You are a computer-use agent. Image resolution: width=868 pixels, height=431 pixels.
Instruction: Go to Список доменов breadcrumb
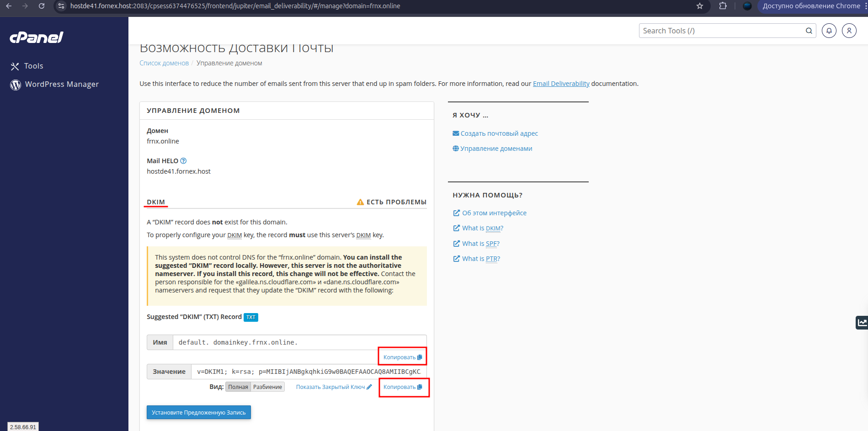click(x=164, y=63)
